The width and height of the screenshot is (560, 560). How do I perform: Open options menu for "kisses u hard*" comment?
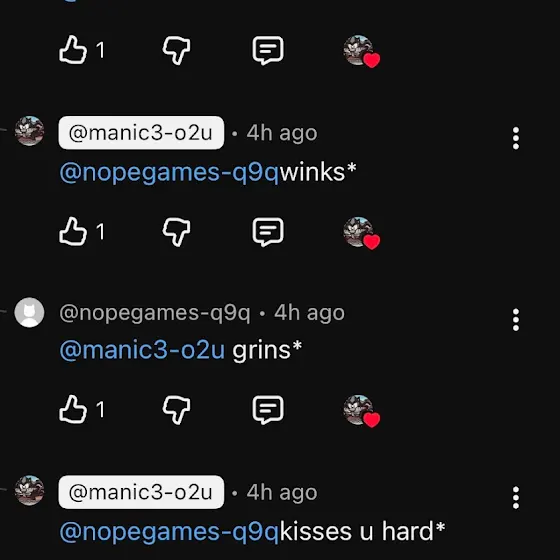[x=516, y=498]
